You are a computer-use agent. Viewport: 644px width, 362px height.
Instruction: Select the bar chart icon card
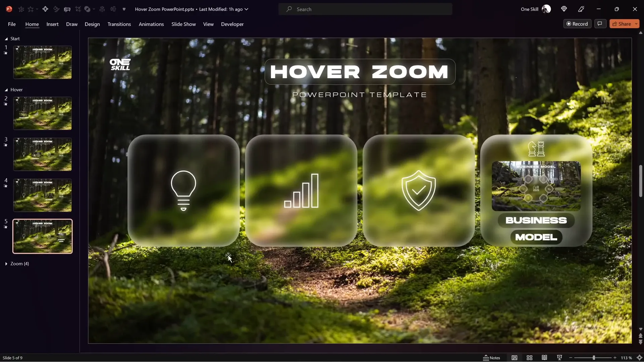(301, 191)
